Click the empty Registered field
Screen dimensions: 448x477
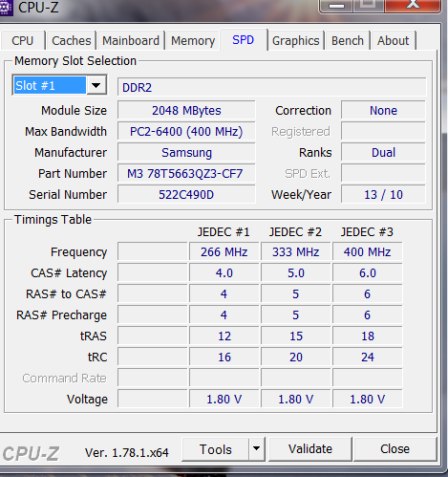[x=383, y=132]
